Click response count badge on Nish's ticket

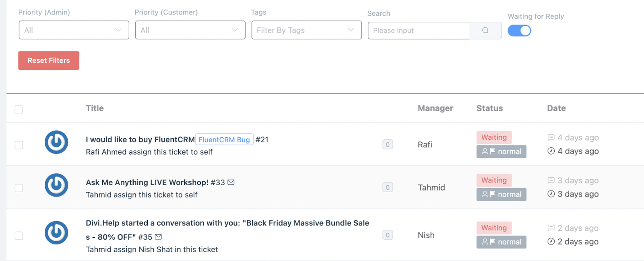tap(388, 235)
